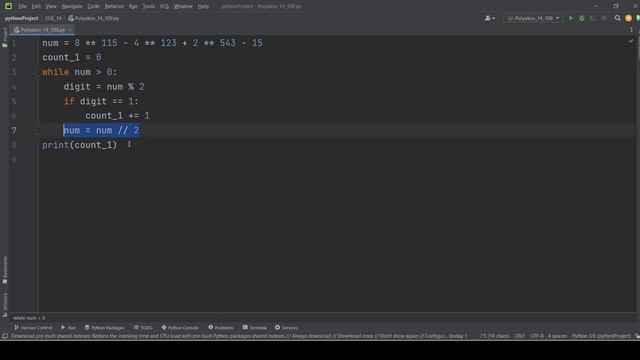Click the print(count_1) statement
The width and height of the screenshot is (640, 360).
(80, 145)
